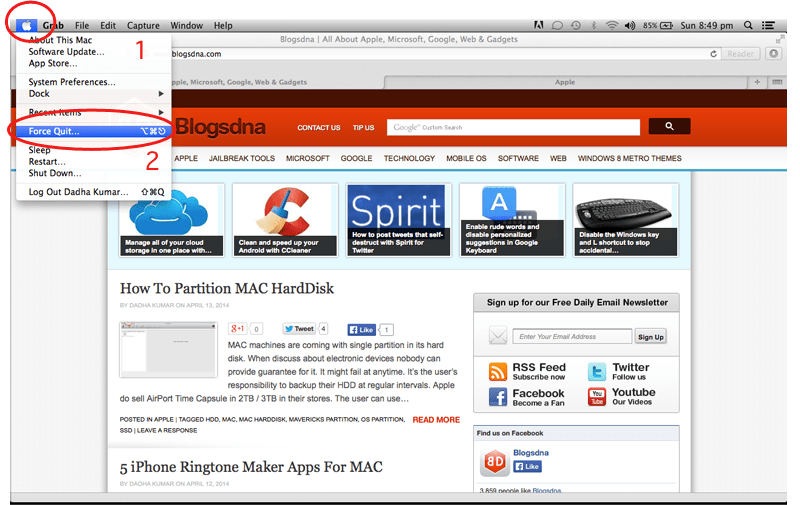Viewport: 800px width, 505px height.
Task: Click the Bluetooth icon in menu bar
Action: (x=593, y=25)
